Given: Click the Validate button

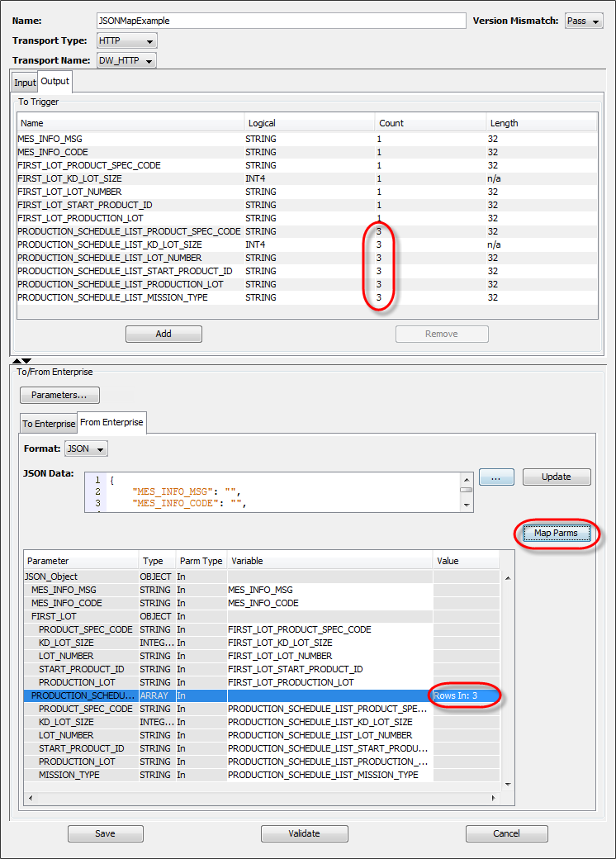Looking at the screenshot, I should point(304,833).
